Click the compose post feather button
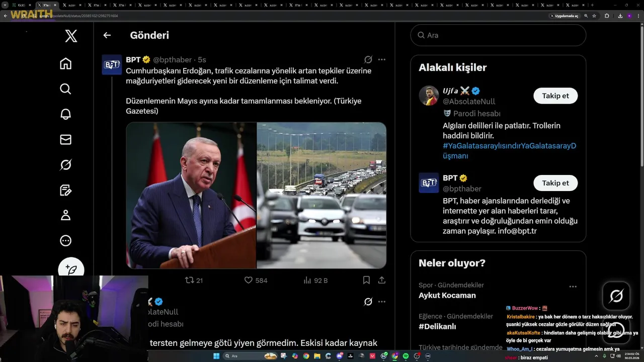The image size is (644, 362). pyautogui.click(x=71, y=267)
